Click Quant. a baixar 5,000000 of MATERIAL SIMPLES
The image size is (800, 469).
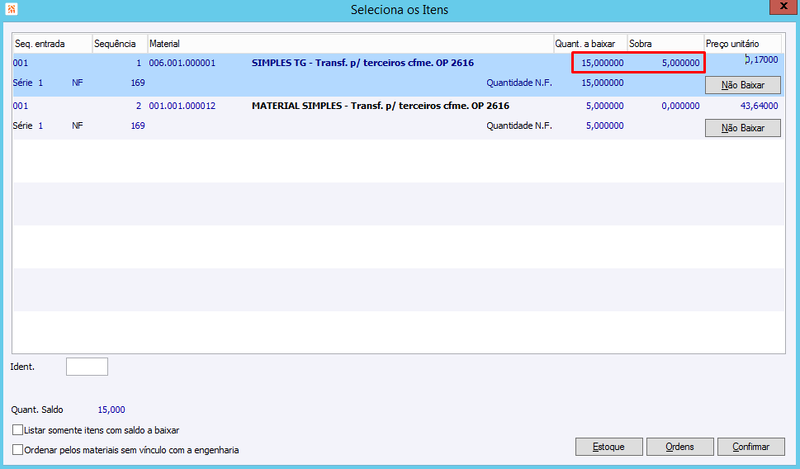pos(605,106)
